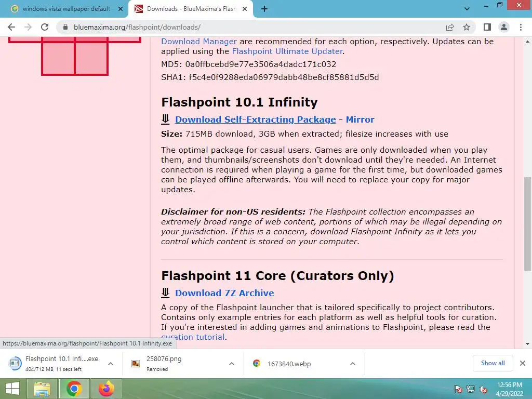The width and height of the screenshot is (532, 399).
Task: Toggle the Chrome side panel
Action: tap(487, 27)
